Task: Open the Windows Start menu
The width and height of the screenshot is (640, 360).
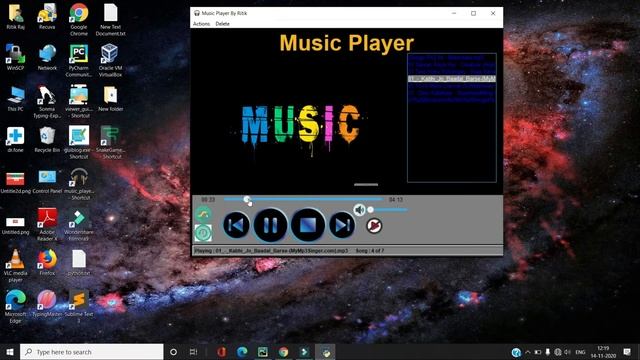Action: pyautogui.click(x=10, y=352)
